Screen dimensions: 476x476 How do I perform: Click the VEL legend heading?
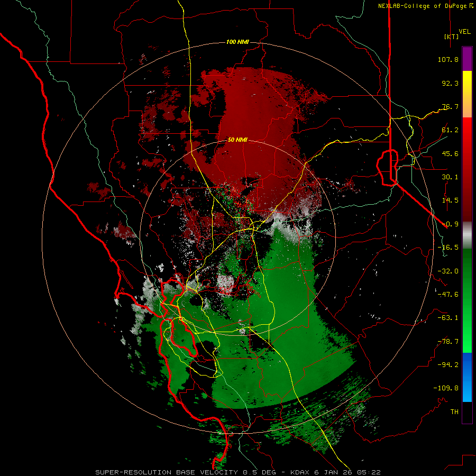[x=464, y=32]
